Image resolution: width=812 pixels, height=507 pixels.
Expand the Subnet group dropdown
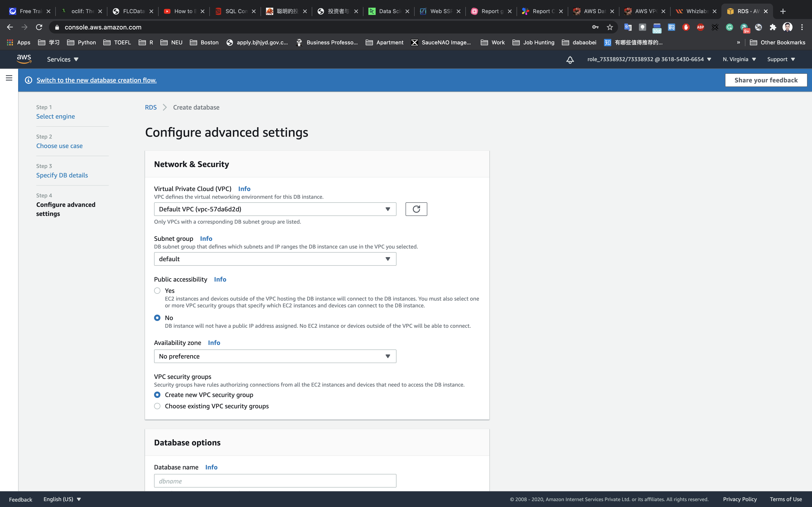(x=275, y=259)
